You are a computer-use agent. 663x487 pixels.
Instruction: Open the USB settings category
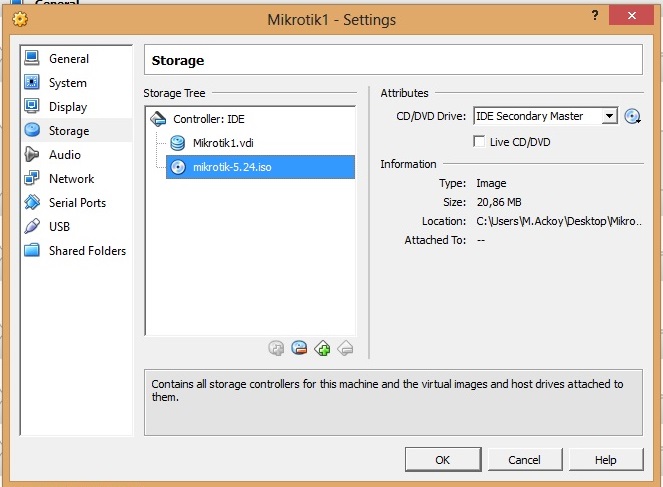coord(77,227)
